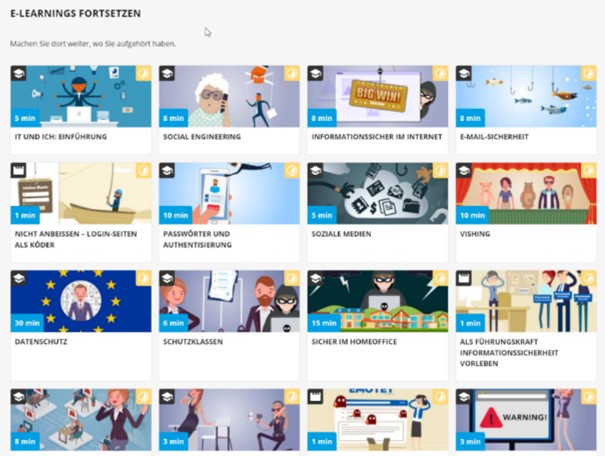Click yellow progress badge on Informationssicher im Internet card
The image size is (605, 456).
440,73
